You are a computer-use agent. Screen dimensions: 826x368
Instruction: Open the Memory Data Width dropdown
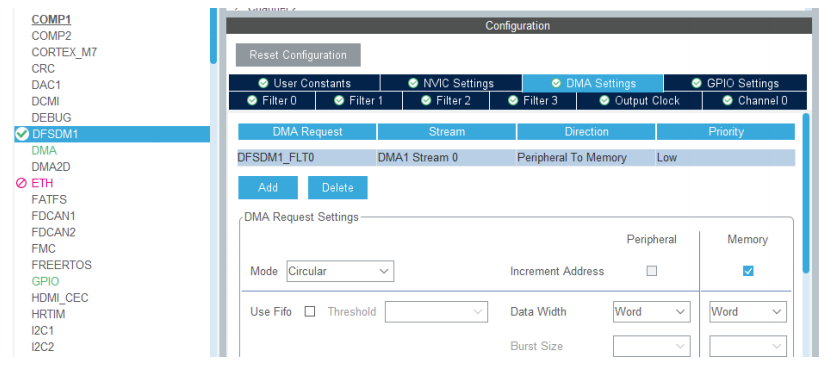click(748, 312)
